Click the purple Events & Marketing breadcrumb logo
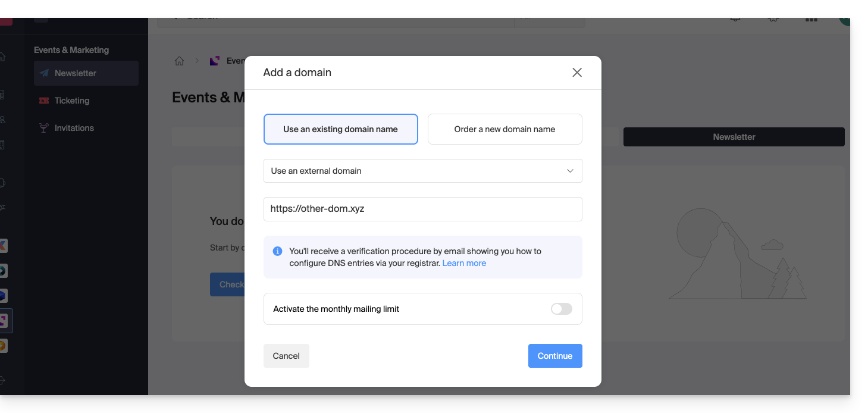The height and width of the screenshot is (413, 868). pos(215,61)
